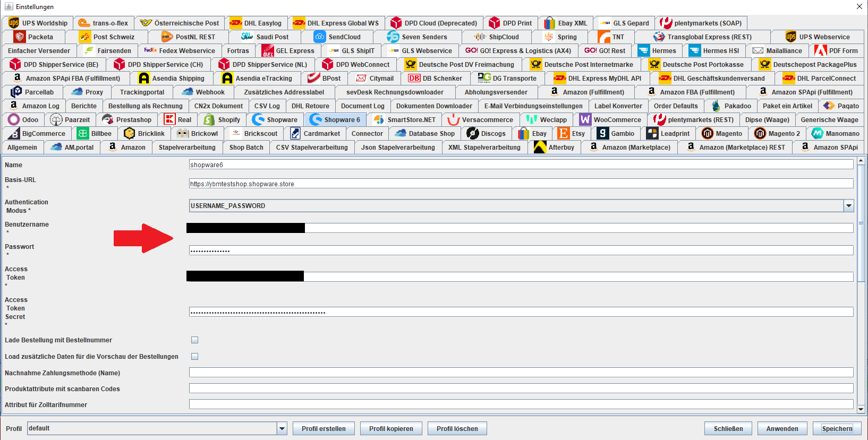
Task: Click the Post Schweiz icon
Action: [x=85, y=37]
